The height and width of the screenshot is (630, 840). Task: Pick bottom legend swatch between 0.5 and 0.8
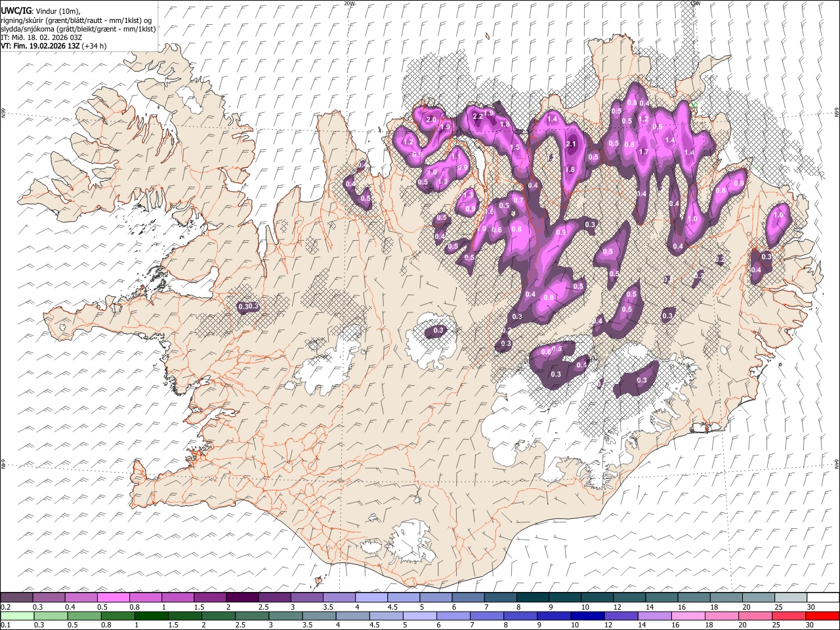[118, 616]
